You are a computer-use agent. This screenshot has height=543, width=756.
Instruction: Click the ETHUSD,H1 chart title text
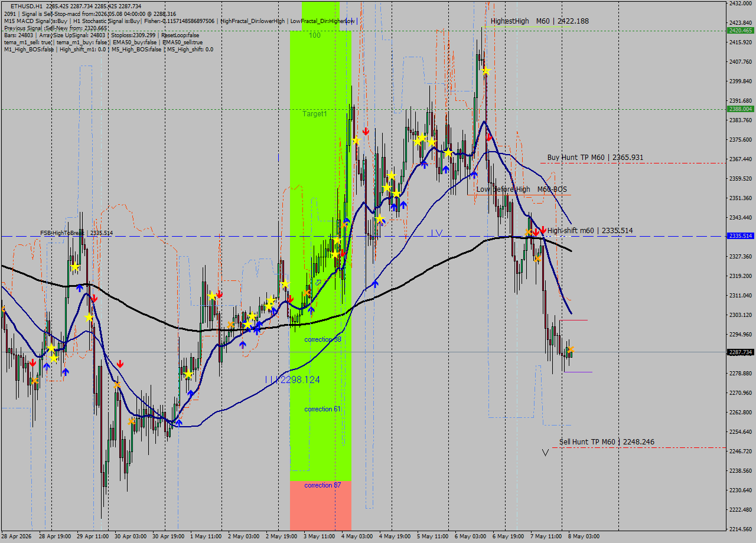click(28, 6)
